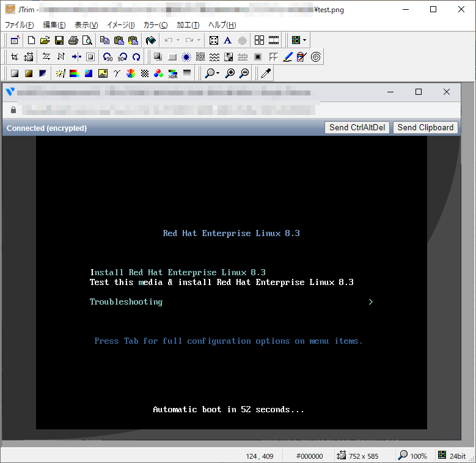Apply the swirl effect
The image size is (476, 463).
click(x=316, y=57)
